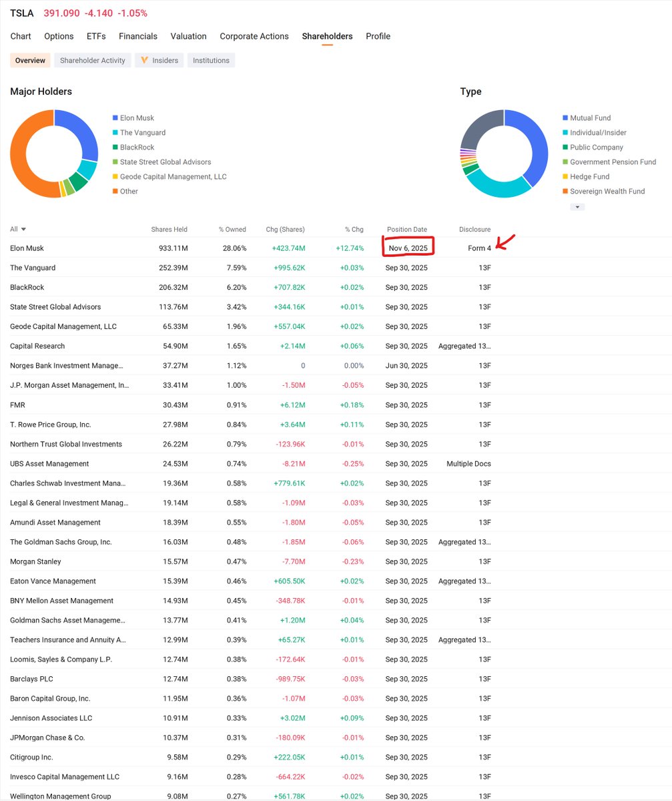Select UBS Asset Management row
Image resolution: width=672 pixels, height=801 pixels.
pyautogui.click(x=336, y=463)
